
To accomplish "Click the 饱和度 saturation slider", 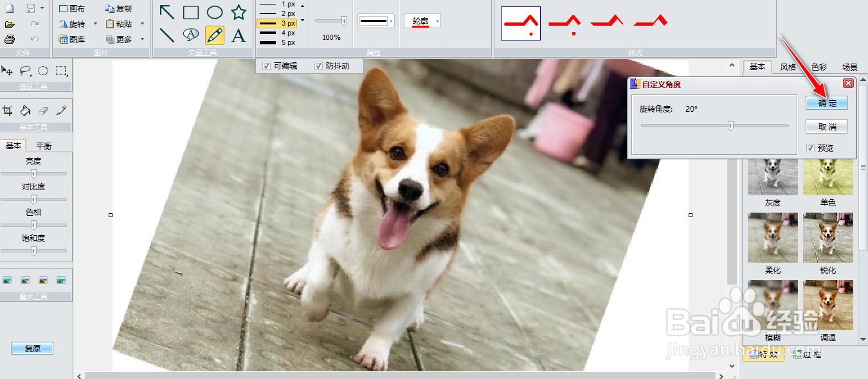I will pyautogui.click(x=33, y=251).
